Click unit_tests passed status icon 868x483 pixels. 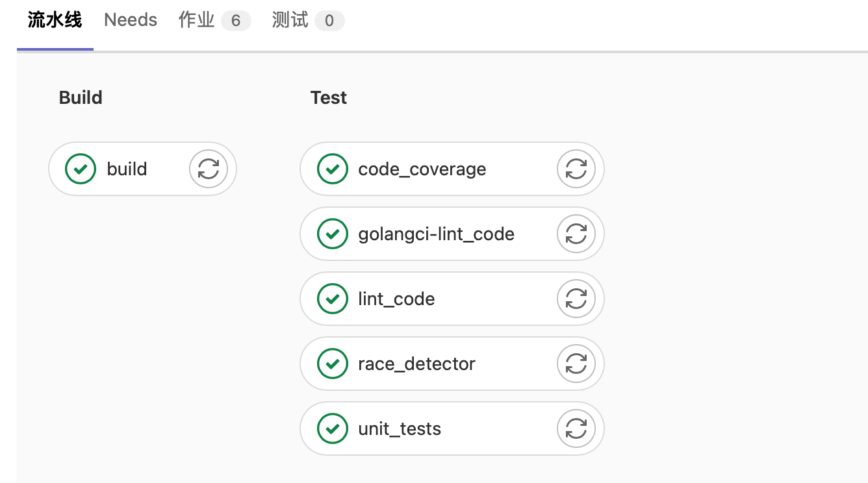coord(333,428)
